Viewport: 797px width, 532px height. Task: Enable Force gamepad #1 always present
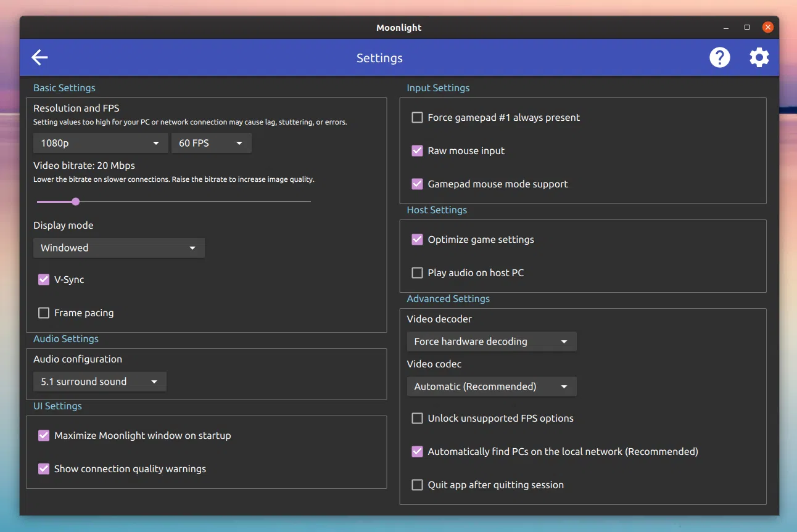(418, 117)
